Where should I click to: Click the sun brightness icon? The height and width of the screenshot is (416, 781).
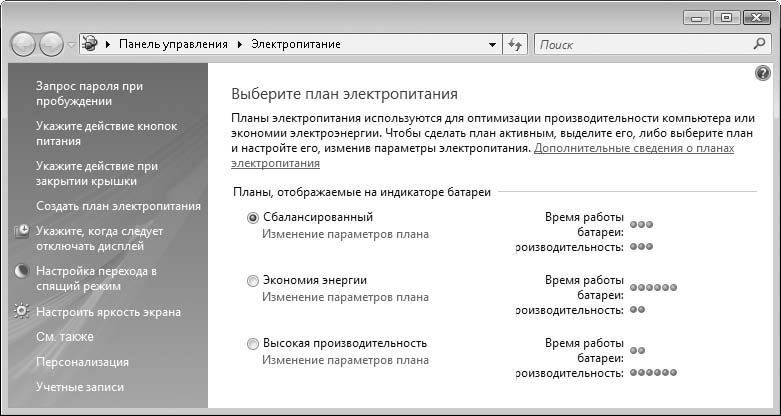coord(21,311)
